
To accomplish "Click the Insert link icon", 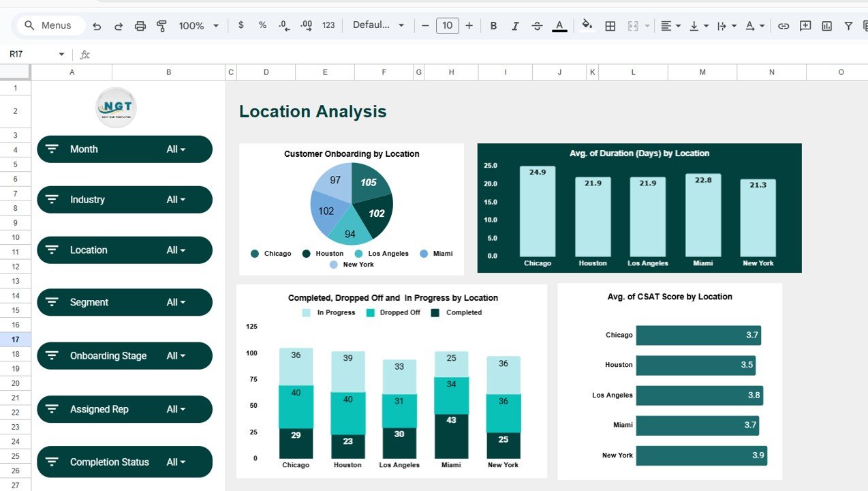I will [x=784, y=25].
